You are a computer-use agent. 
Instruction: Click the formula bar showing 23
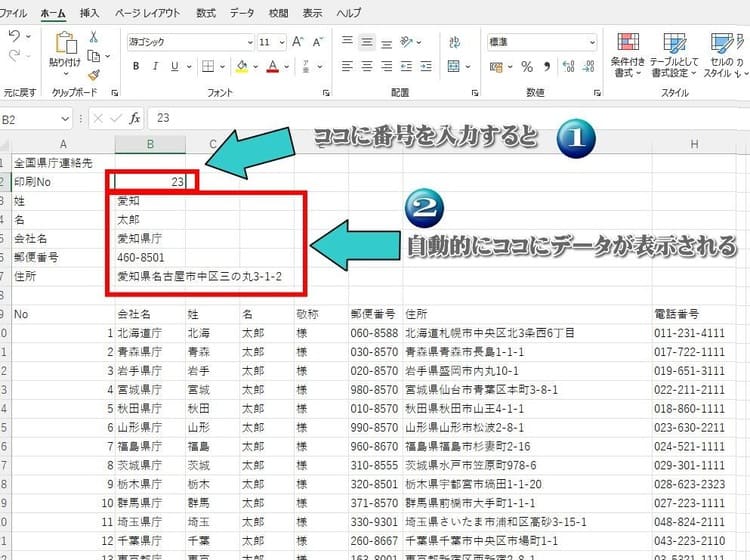(x=449, y=118)
